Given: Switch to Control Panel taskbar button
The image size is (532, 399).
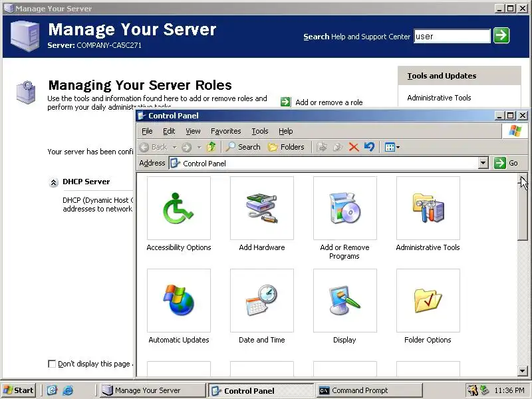Looking at the screenshot, I should (x=261, y=390).
